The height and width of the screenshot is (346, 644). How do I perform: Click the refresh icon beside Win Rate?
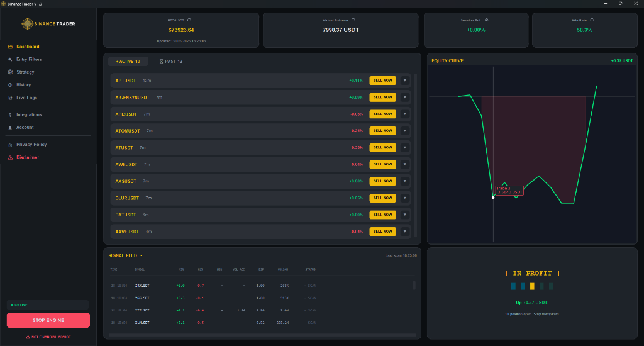click(592, 20)
